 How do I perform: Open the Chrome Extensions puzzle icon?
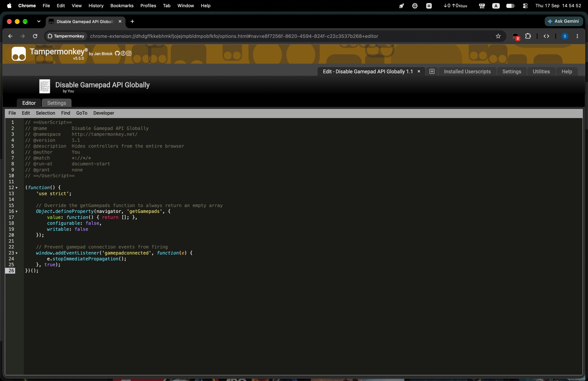pos(528,36)
